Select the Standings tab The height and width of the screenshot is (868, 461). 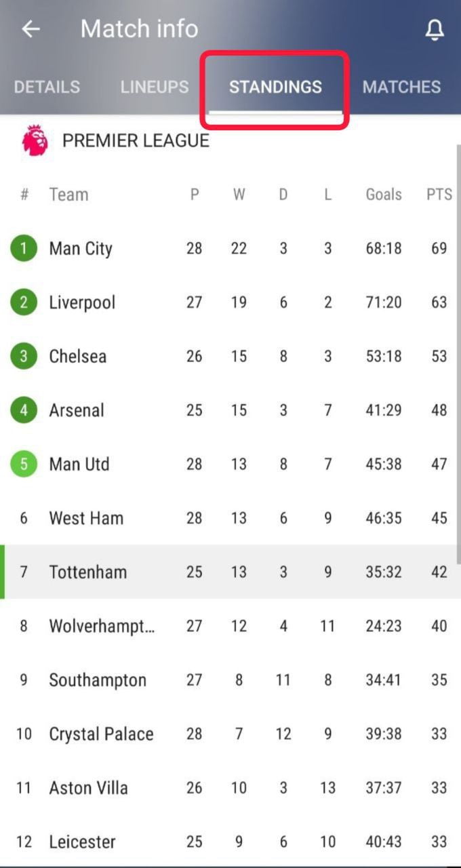[275, 87]
